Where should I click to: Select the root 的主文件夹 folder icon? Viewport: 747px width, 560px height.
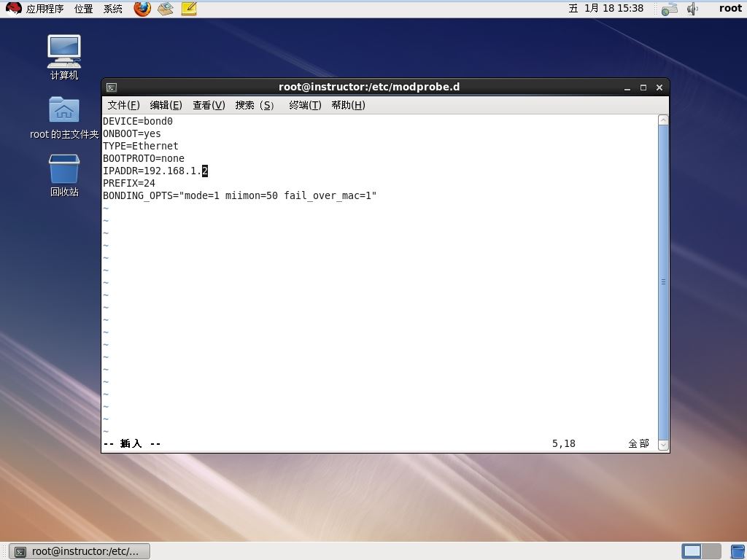click(64, 117)
